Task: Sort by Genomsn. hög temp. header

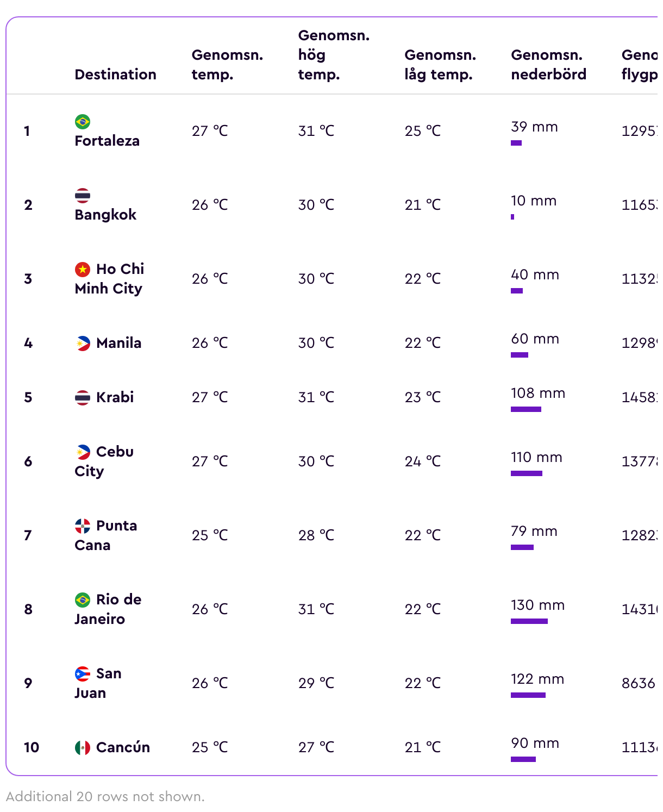Action: click(334, 55)
